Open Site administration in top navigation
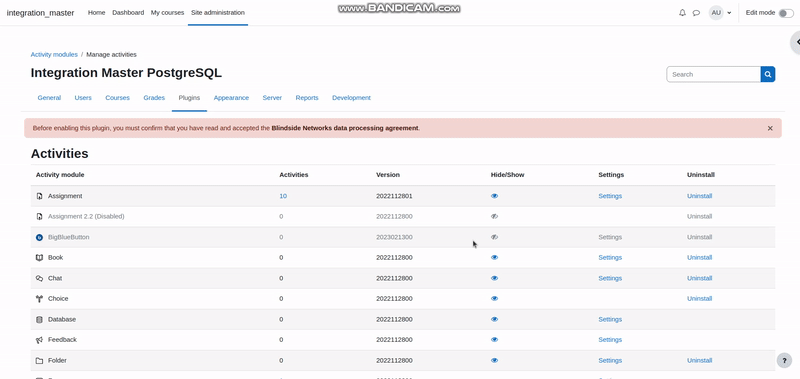 pos(218,13)
